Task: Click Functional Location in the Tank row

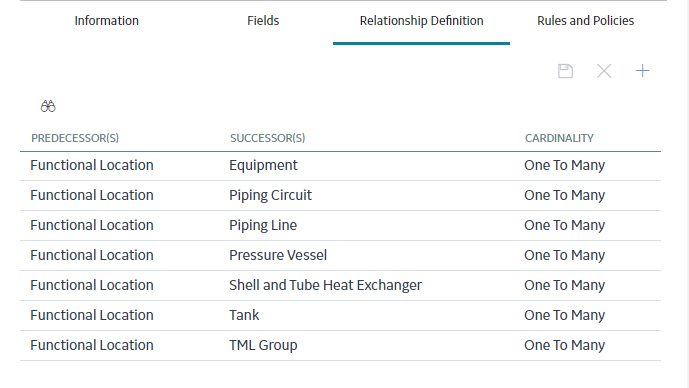Action: click(92, 315)
